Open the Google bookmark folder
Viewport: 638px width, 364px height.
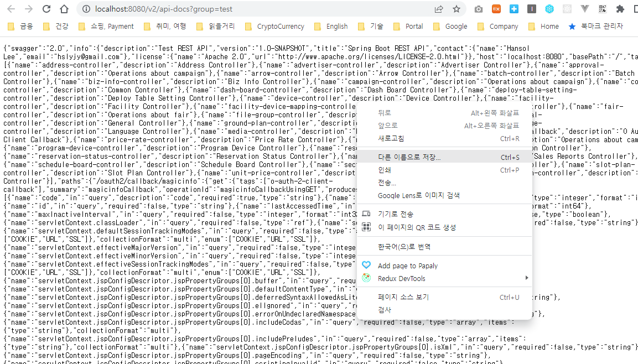tap(450, 27)
